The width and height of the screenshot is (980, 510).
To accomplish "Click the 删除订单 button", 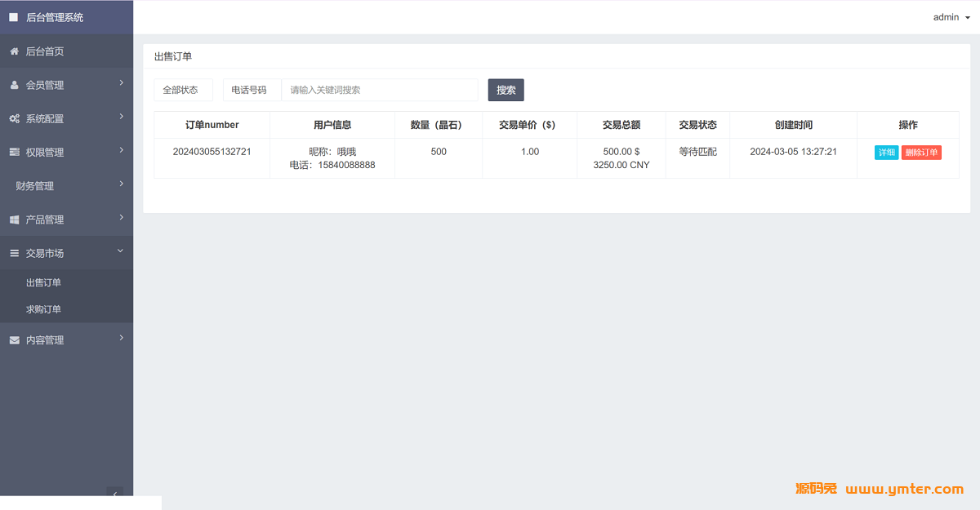I will click(x=922, y=153).
